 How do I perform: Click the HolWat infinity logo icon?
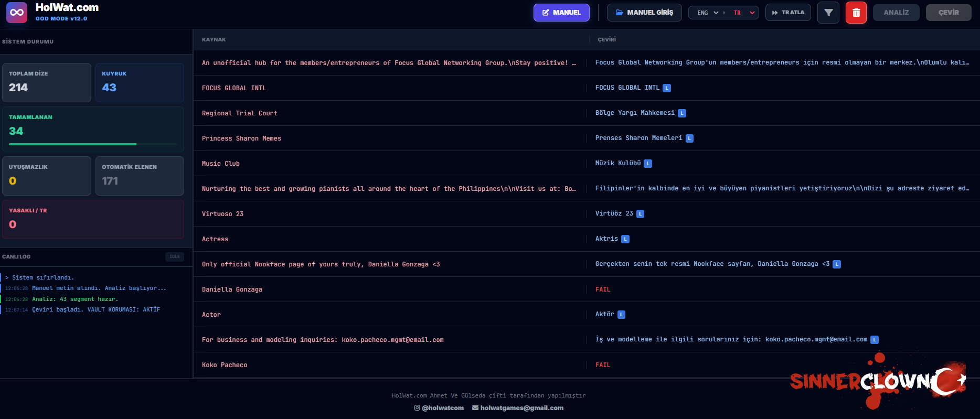pyautogui.click(x=17, y=12)
